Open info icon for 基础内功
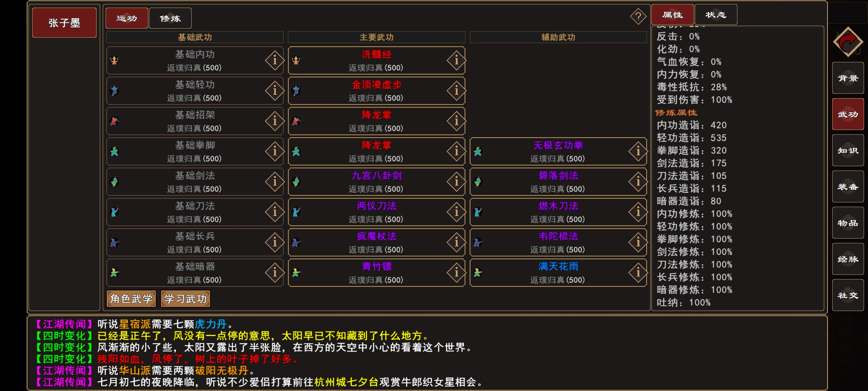The width and height of the screenshot is (868, 391). click(275, 60)
